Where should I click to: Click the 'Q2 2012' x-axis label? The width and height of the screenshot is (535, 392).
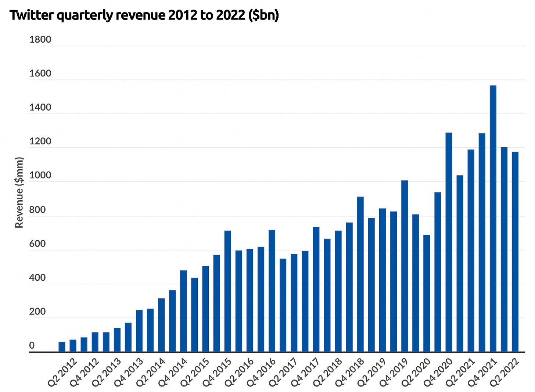[x=62, y=372]
